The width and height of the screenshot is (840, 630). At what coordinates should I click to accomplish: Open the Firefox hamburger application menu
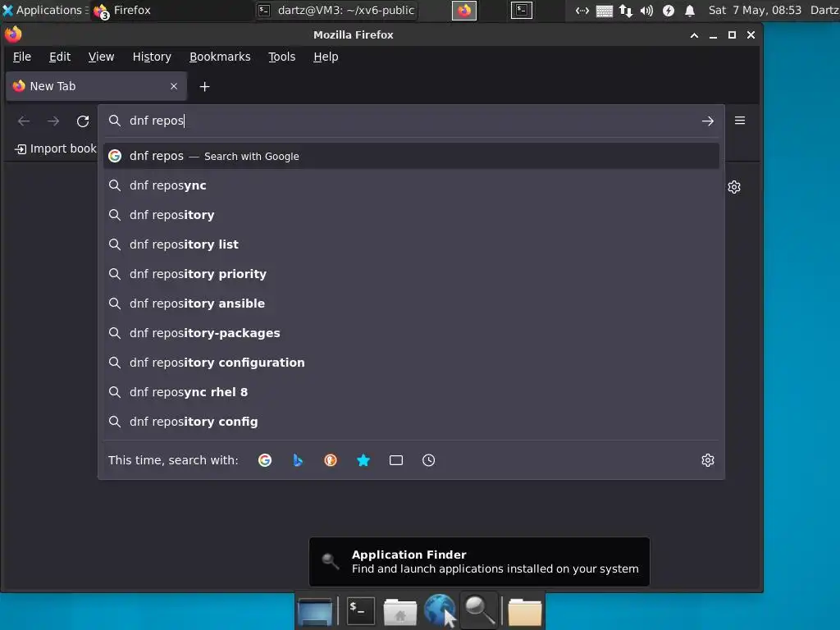(x=740, y=121)
